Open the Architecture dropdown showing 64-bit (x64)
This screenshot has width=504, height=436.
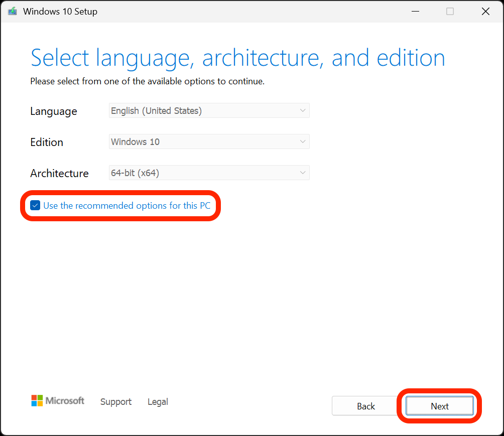209,173
